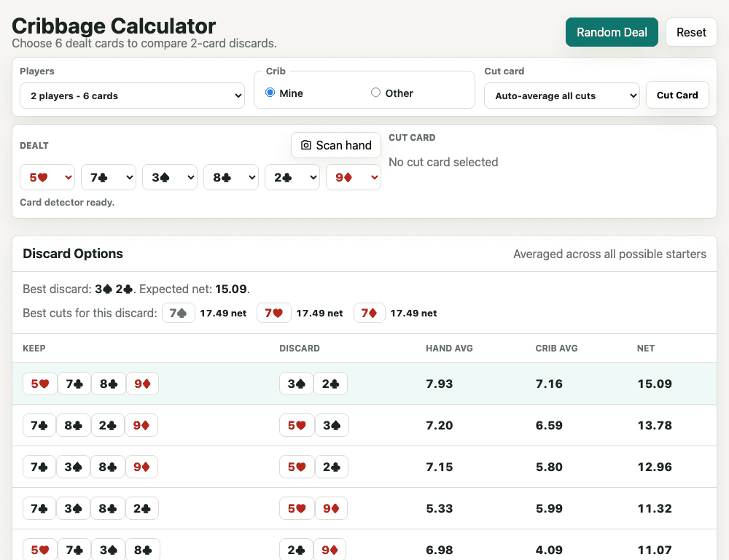Open the Players dropdown
This screenshot has height=560, width=729.
132,96
